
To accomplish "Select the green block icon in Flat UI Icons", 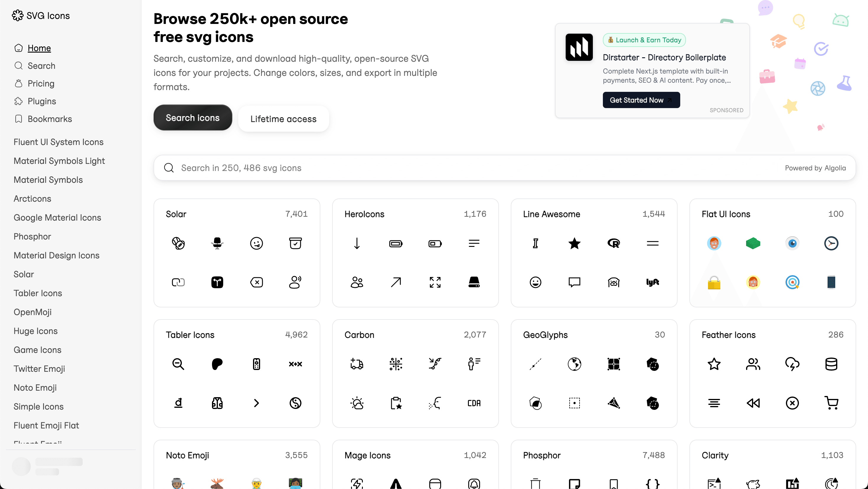I will [753, 243].
